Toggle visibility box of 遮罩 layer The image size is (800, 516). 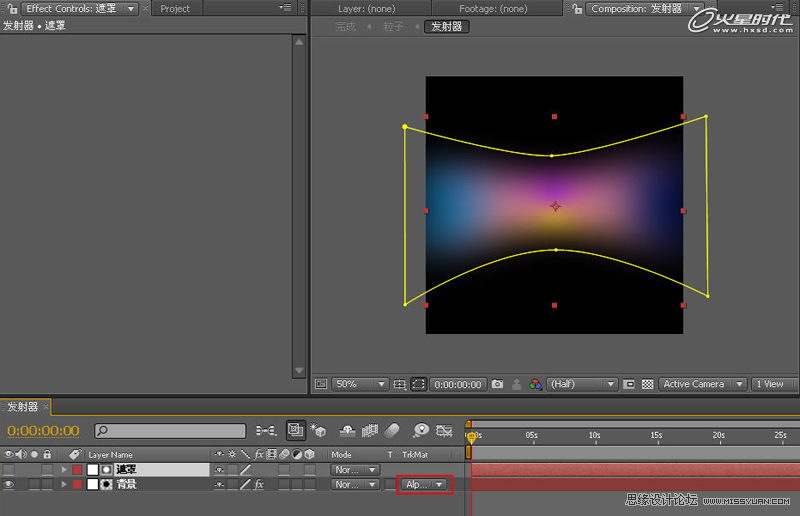[x=9, y=470]
